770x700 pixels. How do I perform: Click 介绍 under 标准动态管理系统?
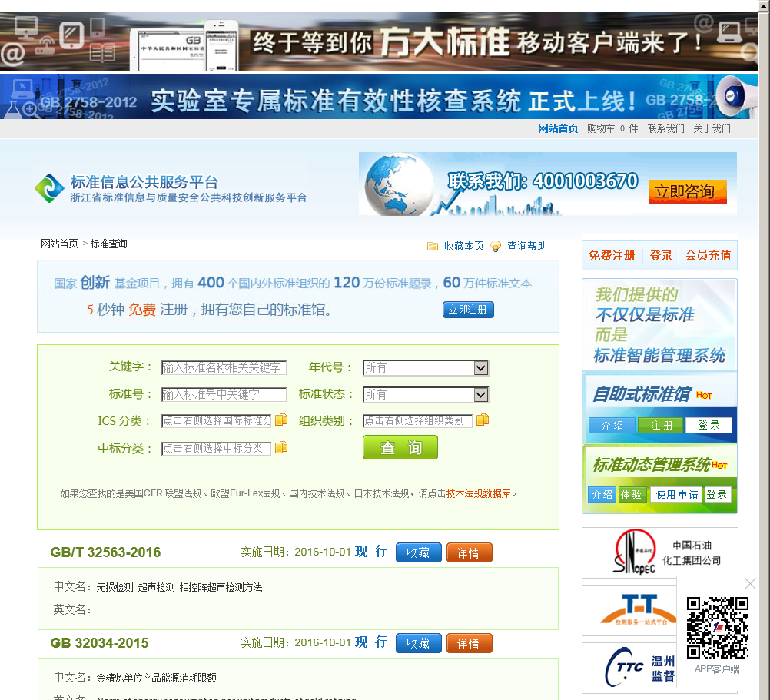[x=602, y=494]
